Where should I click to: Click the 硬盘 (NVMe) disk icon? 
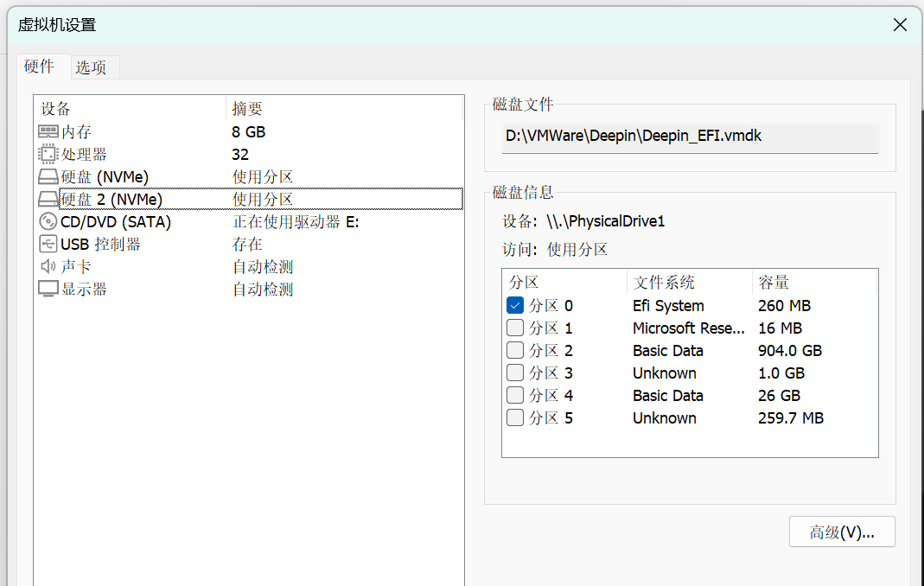pyautogui.click(x=48, y=177)
